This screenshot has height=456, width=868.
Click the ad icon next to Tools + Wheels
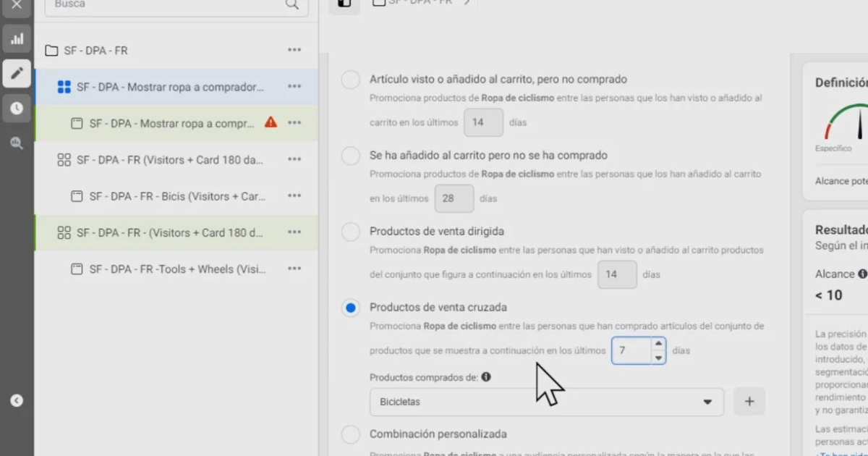[77, 269]
